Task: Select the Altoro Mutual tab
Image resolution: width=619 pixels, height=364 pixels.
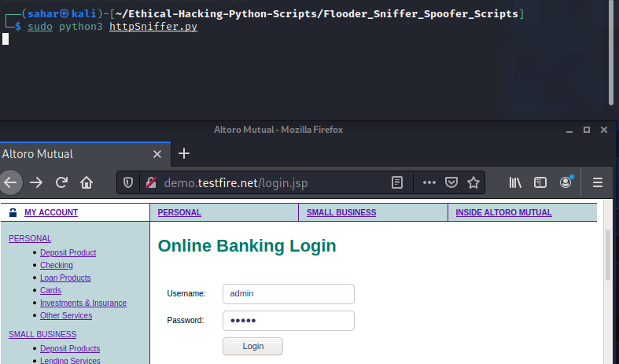Action: (85, 154)
